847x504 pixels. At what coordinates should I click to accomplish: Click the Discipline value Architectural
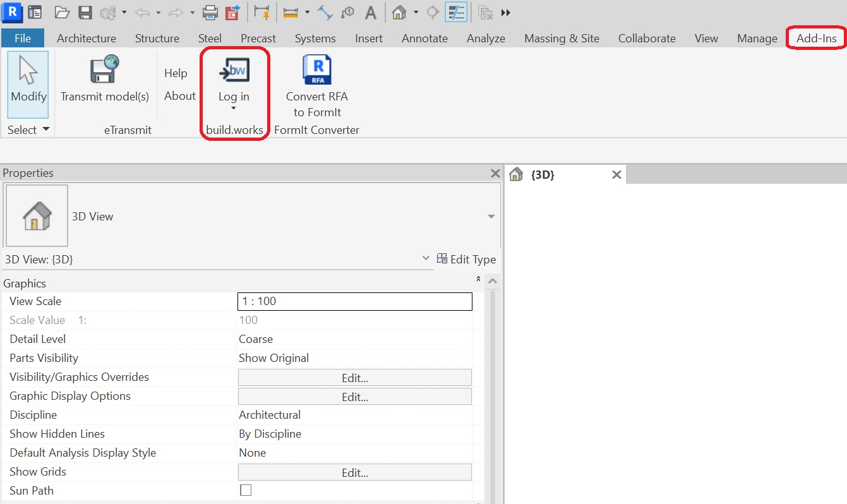pyautogui.click(x=270, y=415)
